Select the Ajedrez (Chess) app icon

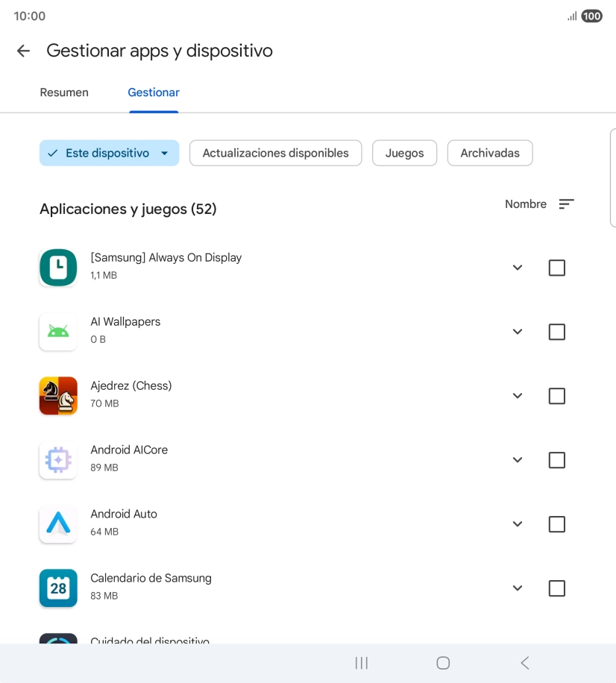pos(58,395)
